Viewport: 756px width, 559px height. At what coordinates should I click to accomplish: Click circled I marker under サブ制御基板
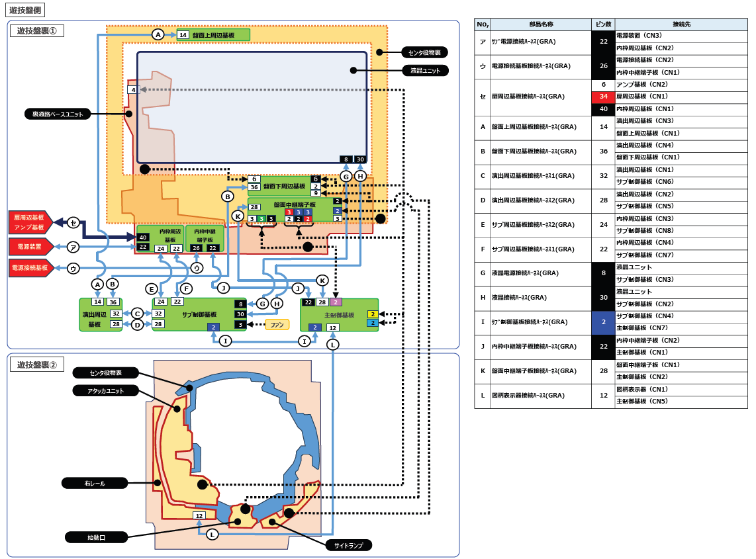[225, 341]
